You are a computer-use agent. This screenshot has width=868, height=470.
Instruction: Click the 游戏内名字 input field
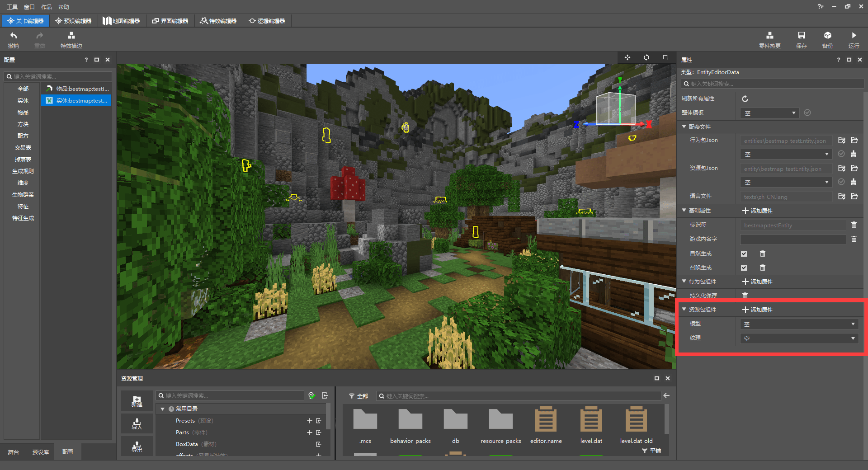[x=793, y=239]
